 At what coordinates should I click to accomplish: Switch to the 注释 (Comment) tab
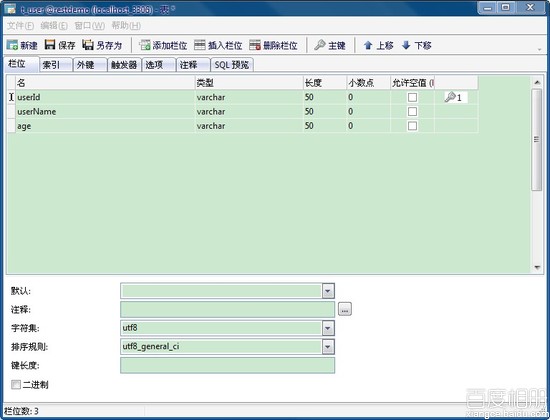pos(193,65)
